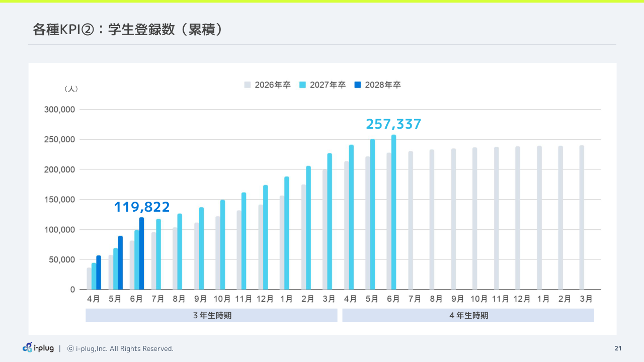Click the (人) unit label

(x=71, y=88)
